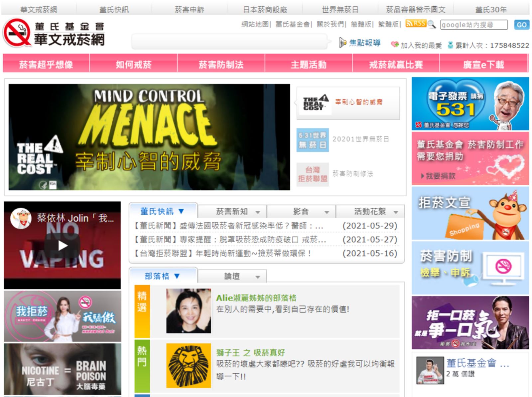
Task: Open 菸害超乎想像 main menu
Action: point(46,64)
